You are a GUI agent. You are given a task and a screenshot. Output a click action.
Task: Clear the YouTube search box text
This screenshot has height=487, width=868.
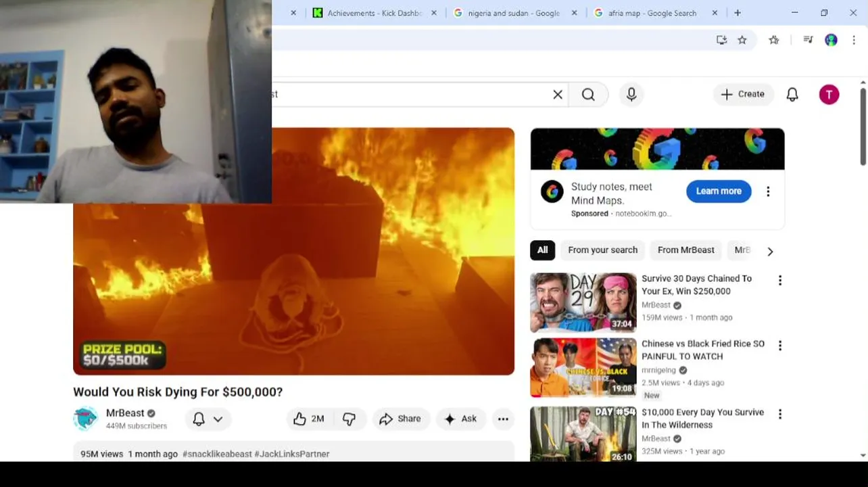point(558,95)
